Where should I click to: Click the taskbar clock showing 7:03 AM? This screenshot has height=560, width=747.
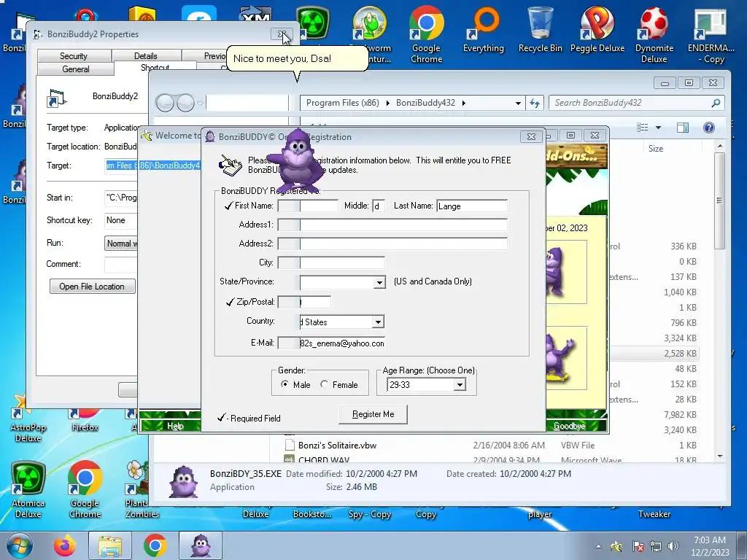[710, 545]
